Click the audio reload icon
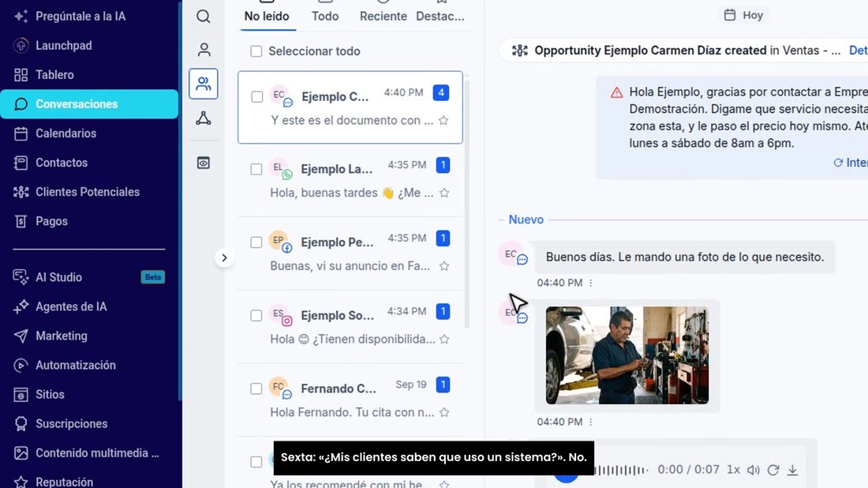Viewport: 868px width, 488px height. [x=773, y=471]
